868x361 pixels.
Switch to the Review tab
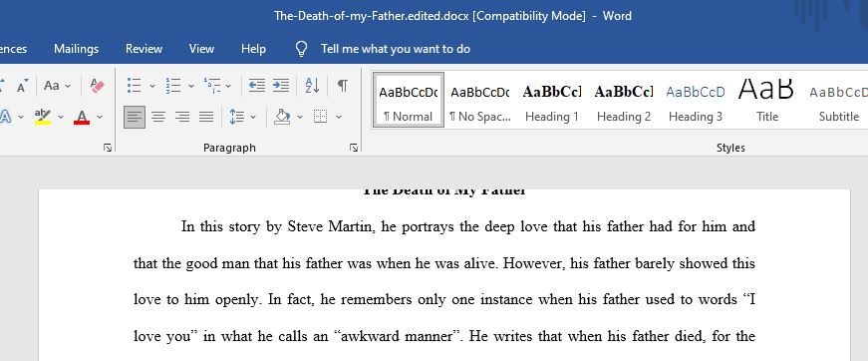coord(144,49)
